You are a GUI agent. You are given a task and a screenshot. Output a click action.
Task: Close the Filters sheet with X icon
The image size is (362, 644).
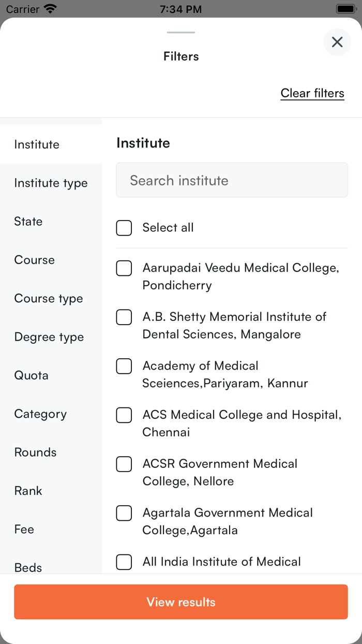tap(337, 42)
